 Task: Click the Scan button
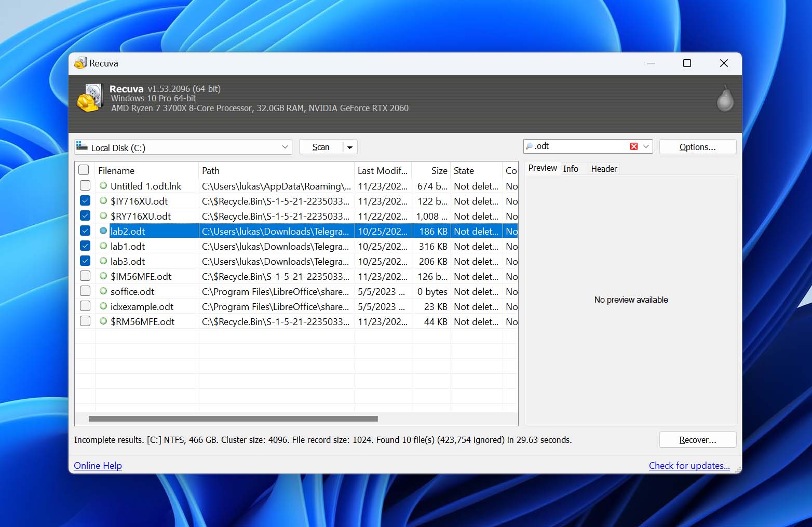point(321,147)
